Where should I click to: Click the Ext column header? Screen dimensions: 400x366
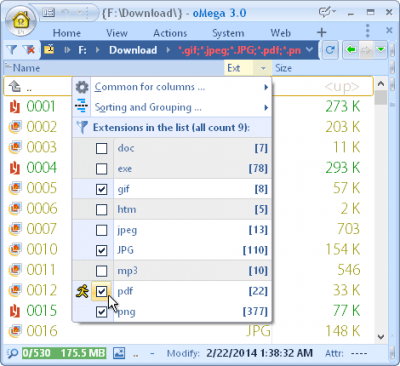239,68
